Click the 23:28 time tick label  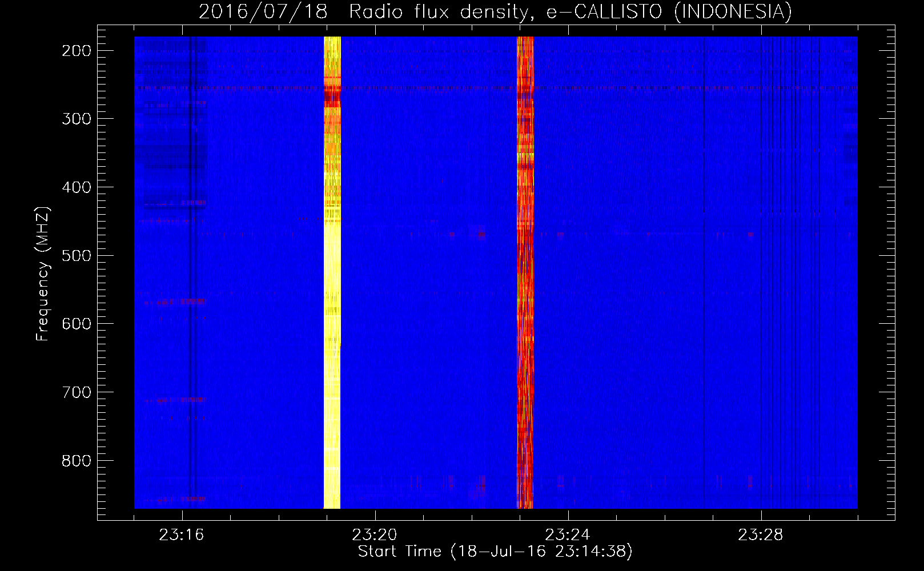click(761, 535)
